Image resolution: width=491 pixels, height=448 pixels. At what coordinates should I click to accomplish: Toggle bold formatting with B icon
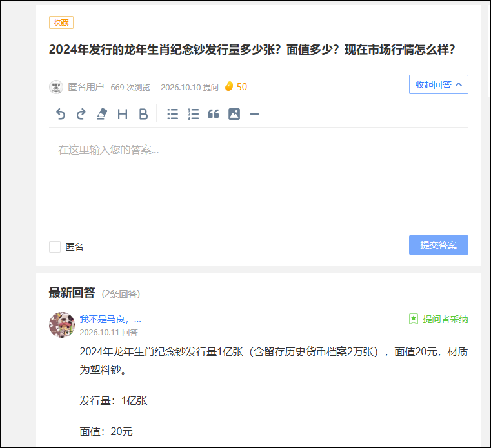(143, 114)
